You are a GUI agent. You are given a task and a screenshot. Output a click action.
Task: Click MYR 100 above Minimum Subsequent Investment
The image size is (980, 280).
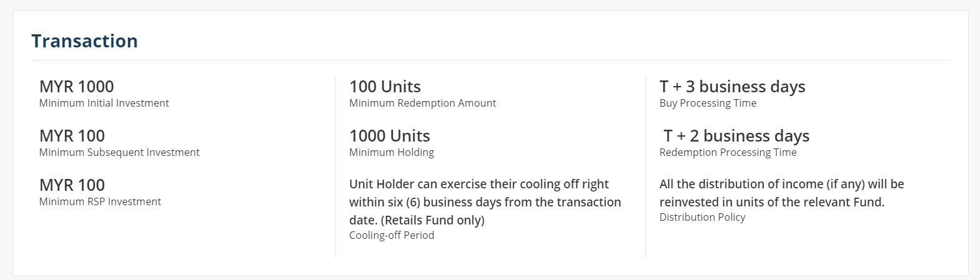click(72, 136)
